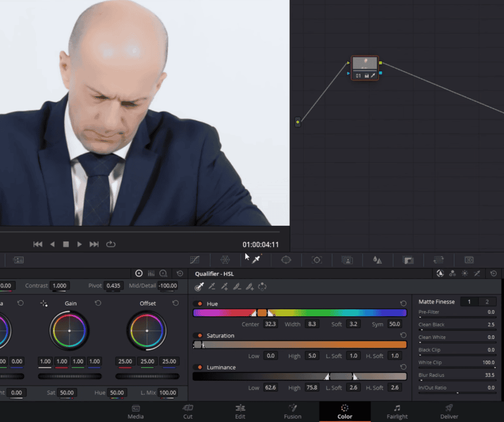Jump to the last frame

point(94,244)
